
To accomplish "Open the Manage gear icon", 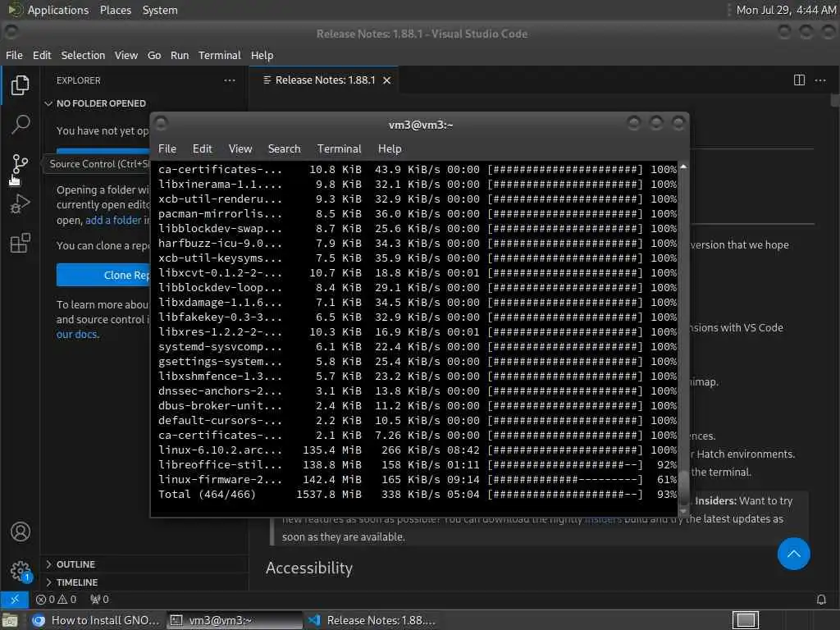I will 20,571.
